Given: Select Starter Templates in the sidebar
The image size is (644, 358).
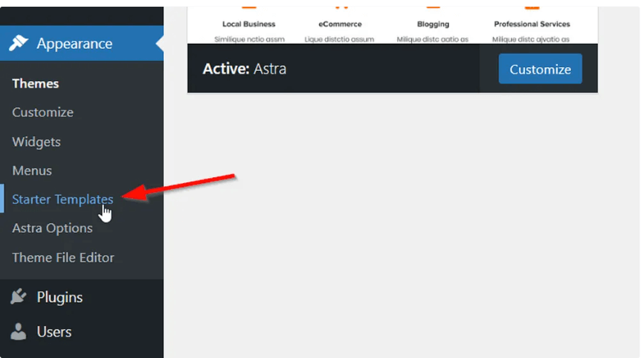Looking at the screenshot, I should (x=62, y=199).
